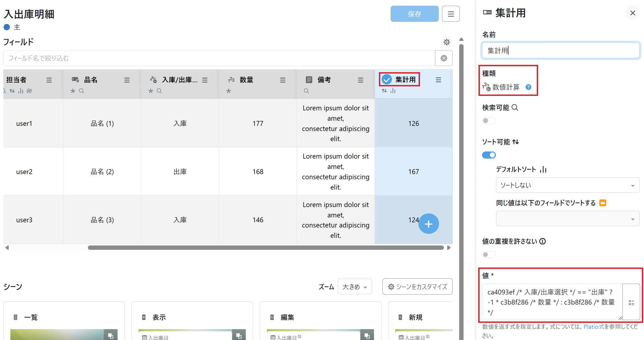Viewport: 644px width, 340px height.
Task: Click the help icon beside 数値計算
Action: click(x=528, y=87)
